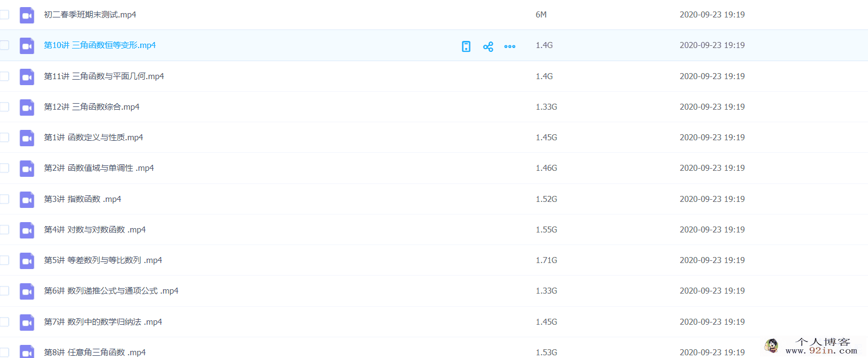Viewport: 868px width, 358px height.
Task: Click size 1.53G of 第8讲 file
Action: [x=546, y=353]
